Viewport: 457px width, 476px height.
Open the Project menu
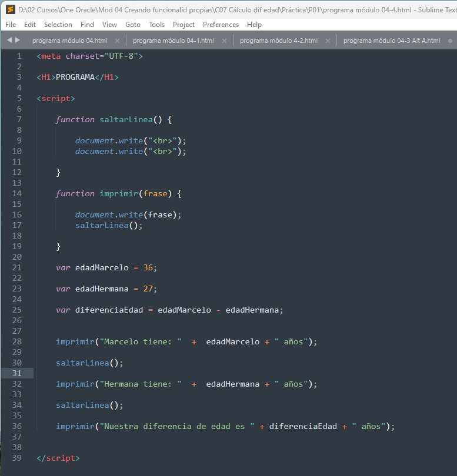pos(184,25)
